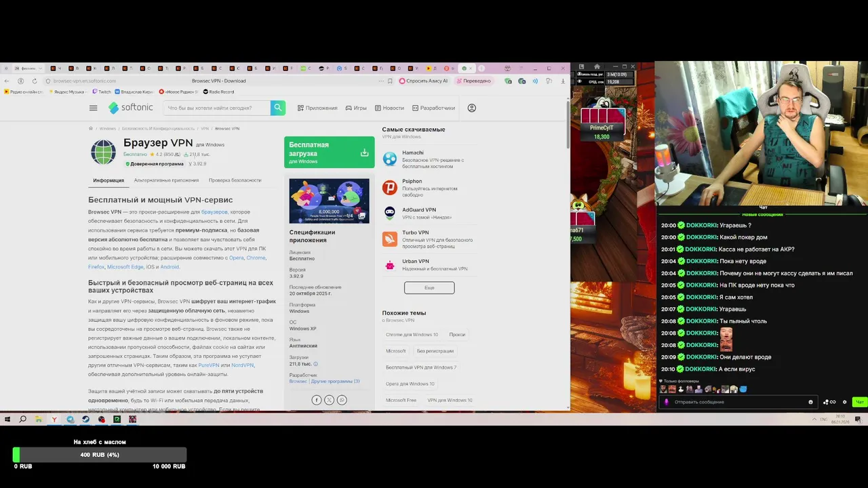Image resolution: width=868 pixels, height=488 pixels.
Task: Click the Бесплатная загрузка download button
Action: click(329, 152)
